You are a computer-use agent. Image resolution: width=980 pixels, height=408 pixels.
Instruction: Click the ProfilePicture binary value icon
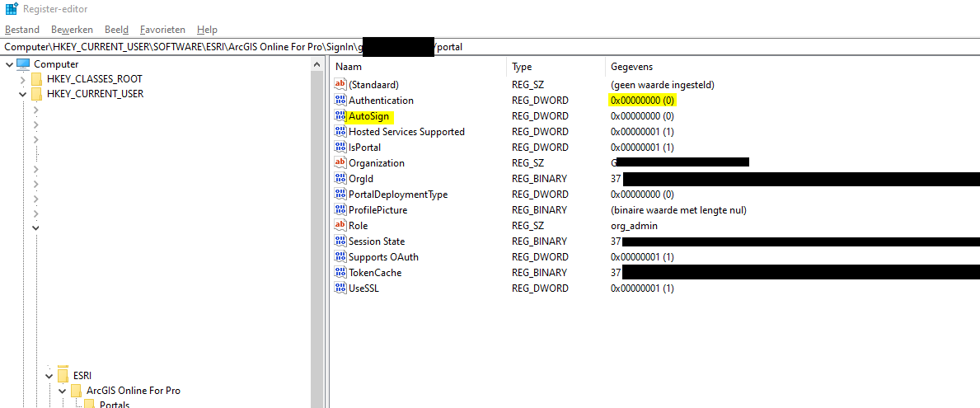(x=340, y=209)
